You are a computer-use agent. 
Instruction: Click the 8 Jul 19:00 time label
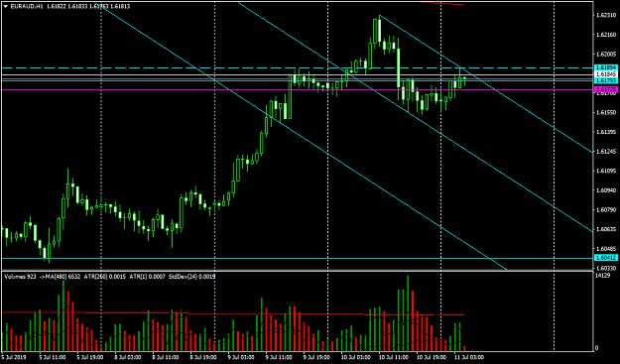[202, 357]
